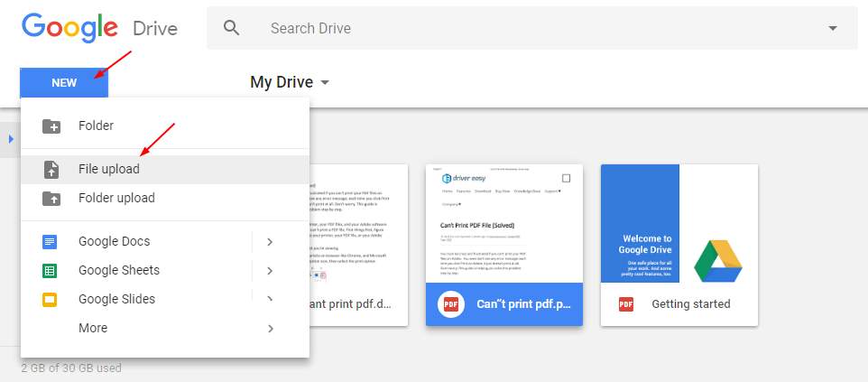This screenshot has height=382, width=868.
Task: Click the search magnifier icon
Action: click(231, 28)
